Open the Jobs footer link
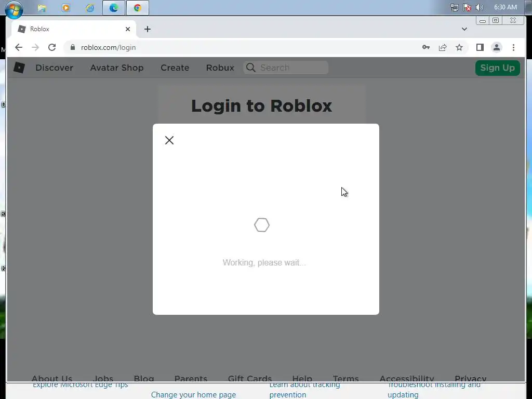 [103, 378]
